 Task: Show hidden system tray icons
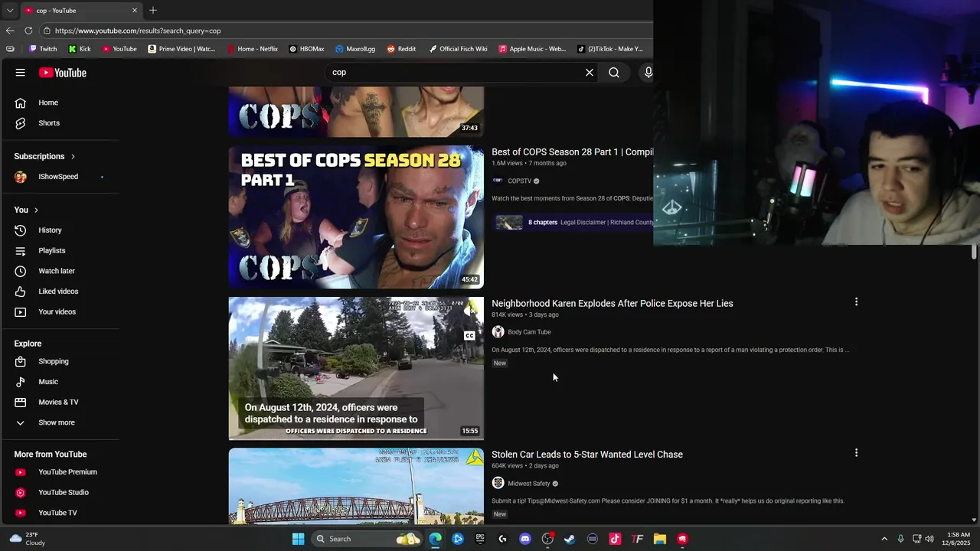pos(884,539)
